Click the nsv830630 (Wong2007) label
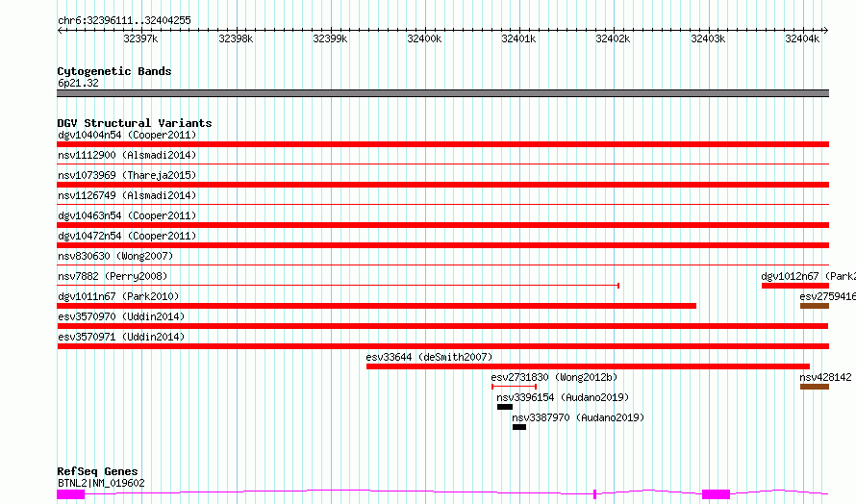 coord(115,256)
